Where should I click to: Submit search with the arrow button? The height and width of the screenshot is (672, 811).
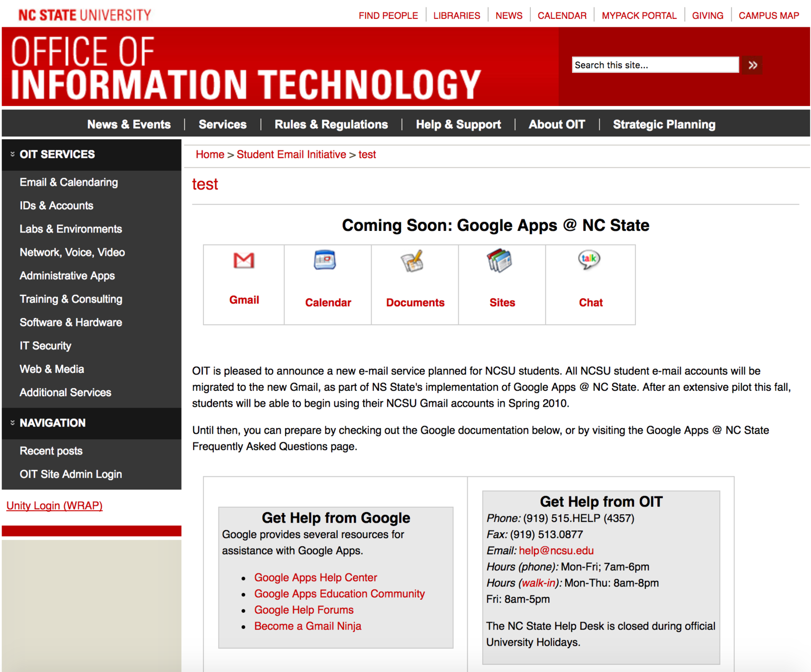pyautogui.click(x=753, y=65)
